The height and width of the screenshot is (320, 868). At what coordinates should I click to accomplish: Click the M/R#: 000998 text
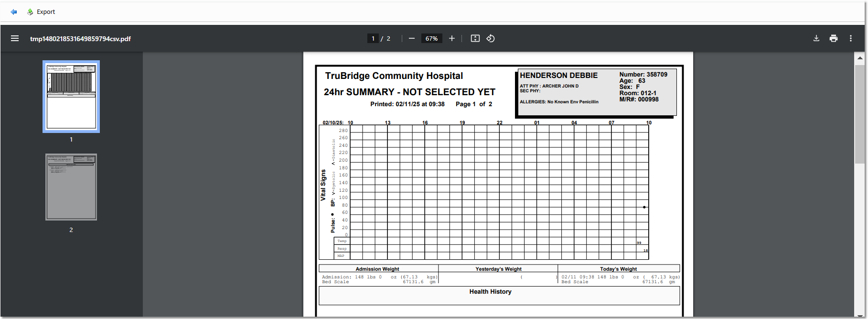(x=639, y=99)
